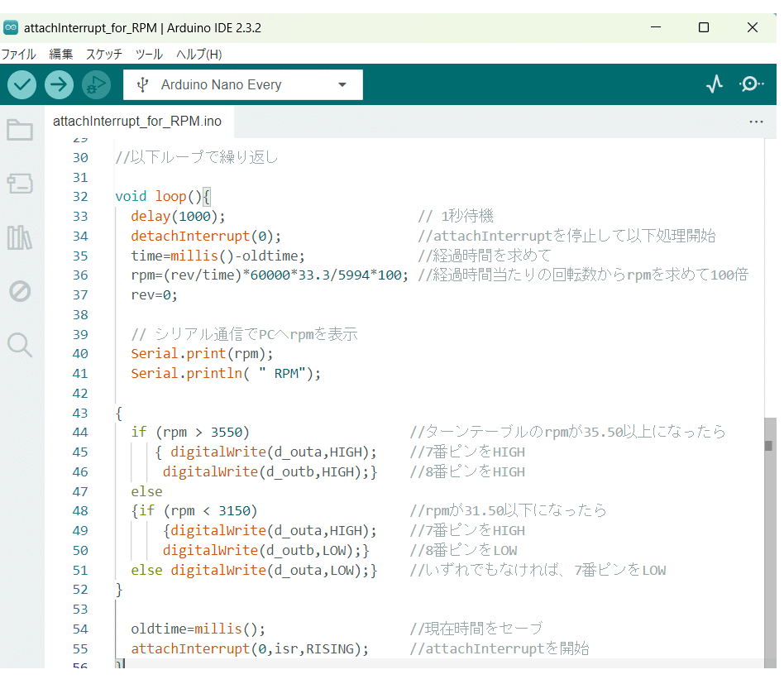Click comment '//8番ピンをLOW'
Viewport: 784px width, 684px height.
[463, 550]
